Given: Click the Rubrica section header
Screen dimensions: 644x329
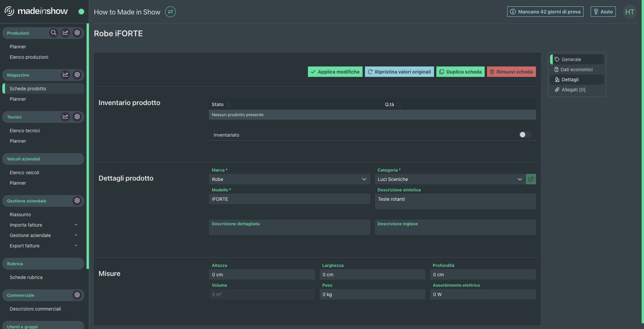Looking at the screenshot, I should 43,264.
